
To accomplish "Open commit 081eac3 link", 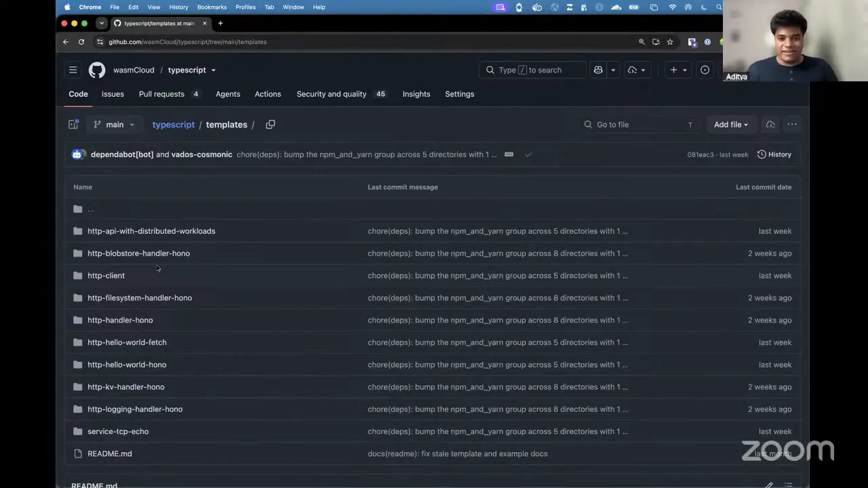I will (x=701, y=155).
